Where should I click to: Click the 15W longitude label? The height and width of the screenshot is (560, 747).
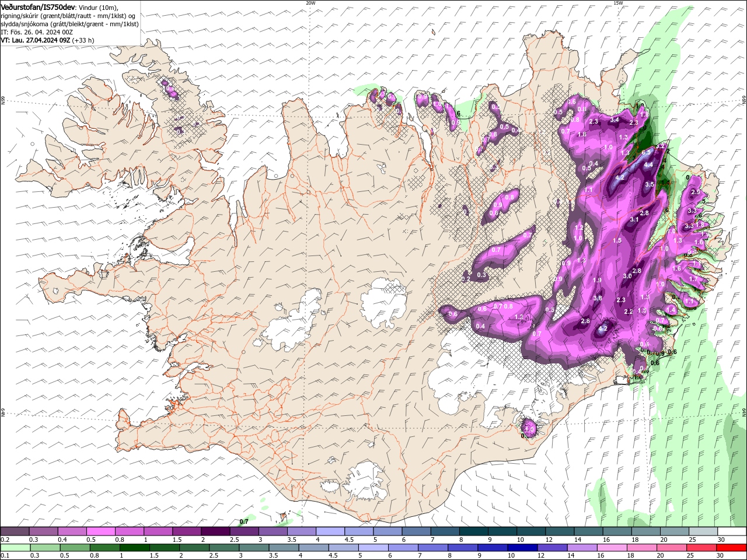618,3
